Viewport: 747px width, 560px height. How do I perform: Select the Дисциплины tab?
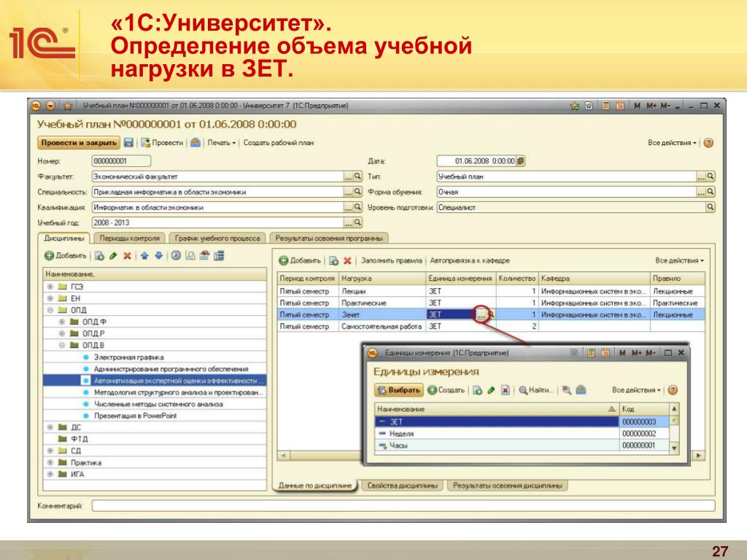point(64,238)
